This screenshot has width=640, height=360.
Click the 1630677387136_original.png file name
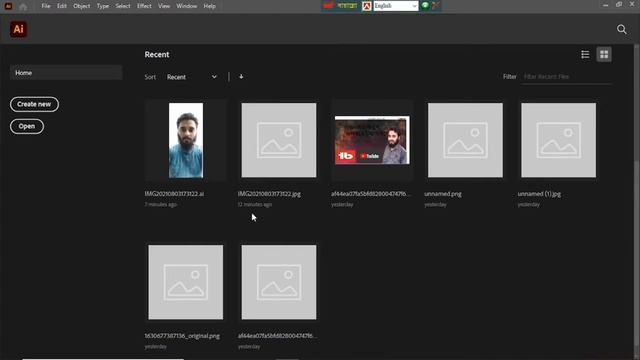pyautogui.click(x=182, y=336)
